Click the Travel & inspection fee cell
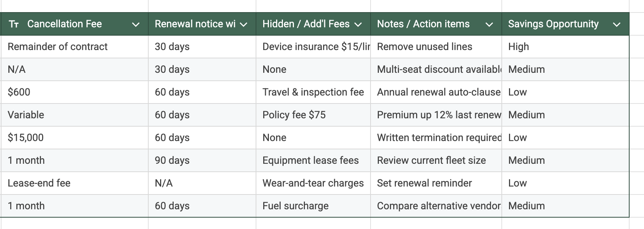 coord(313,92)
